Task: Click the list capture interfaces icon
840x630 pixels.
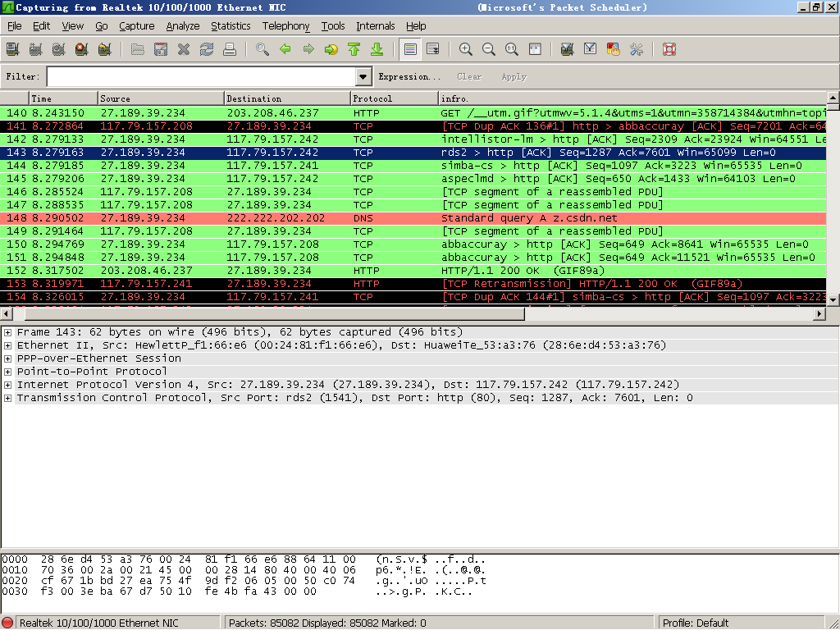Action: tap(13, 50)
